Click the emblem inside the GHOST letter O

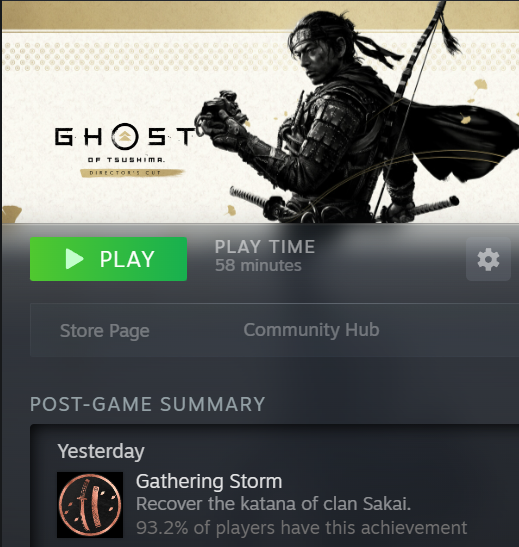[125, 136]
